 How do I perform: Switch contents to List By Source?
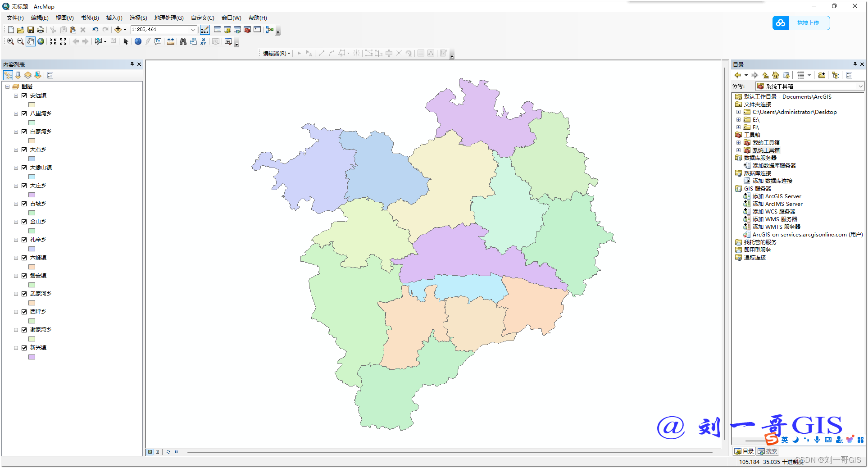(18, 75)
